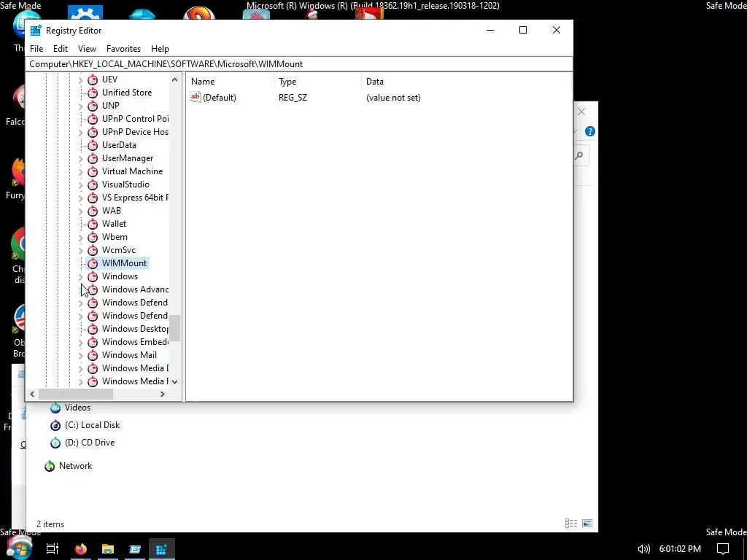Expand the Virtual Machine key

pos(80,172)
